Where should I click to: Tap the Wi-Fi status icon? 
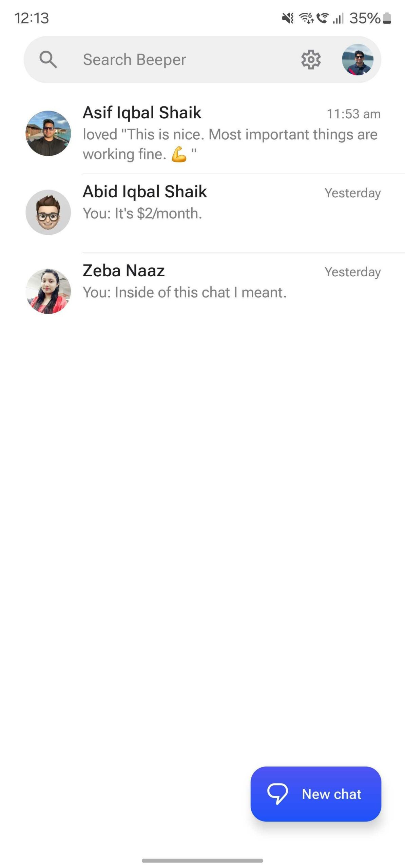pyautogui.click(x=306, y=18)
